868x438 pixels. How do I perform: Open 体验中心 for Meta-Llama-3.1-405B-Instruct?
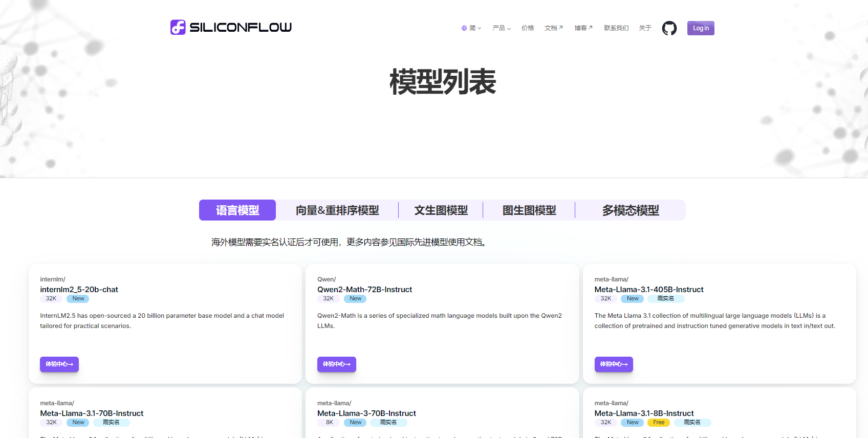click(614, 364)
